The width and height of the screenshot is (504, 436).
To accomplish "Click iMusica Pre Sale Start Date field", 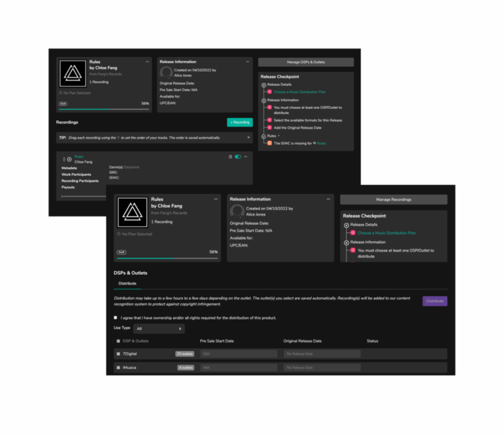I will click(x=238, y=368).
